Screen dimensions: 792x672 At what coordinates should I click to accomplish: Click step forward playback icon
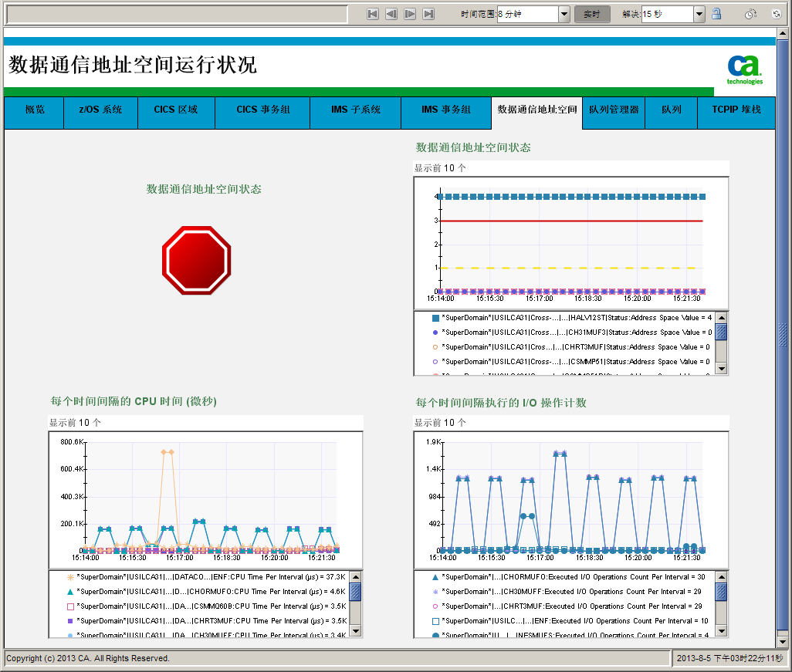pyautogui.click(x=410, y=14)
